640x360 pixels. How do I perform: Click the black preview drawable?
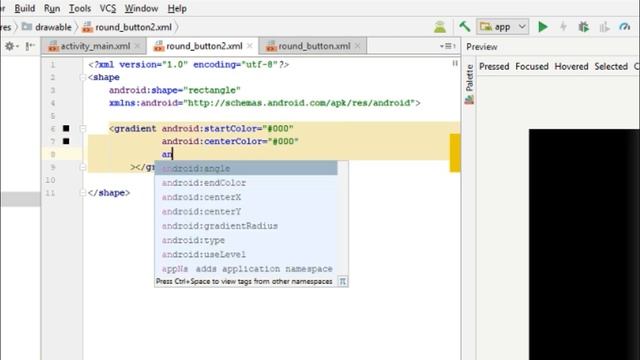point(584,244)
